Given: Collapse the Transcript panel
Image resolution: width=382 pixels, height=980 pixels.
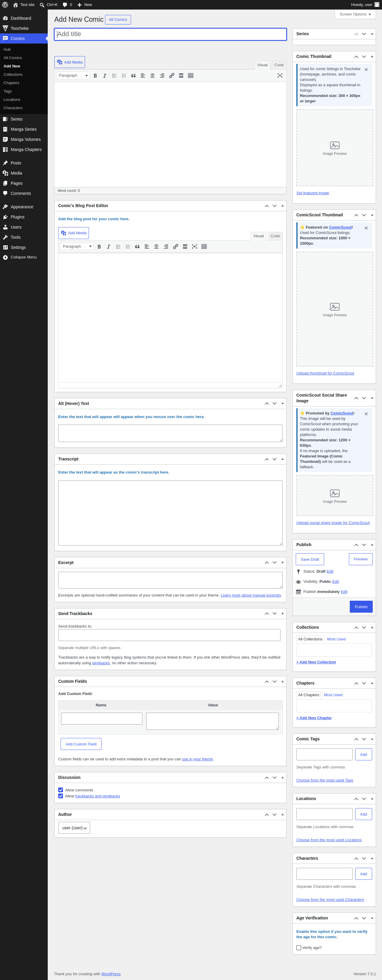Looking at the screenshot, I should [x=282, y=459].
